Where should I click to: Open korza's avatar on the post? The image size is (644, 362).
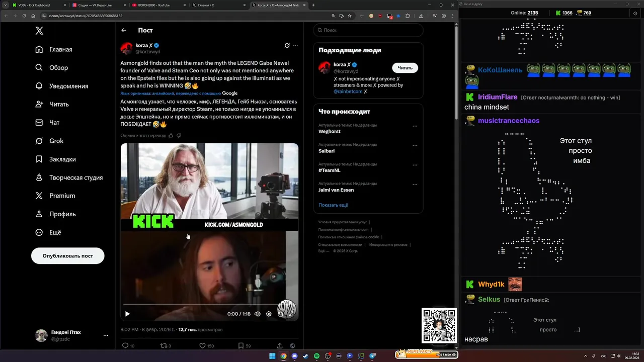126,48
